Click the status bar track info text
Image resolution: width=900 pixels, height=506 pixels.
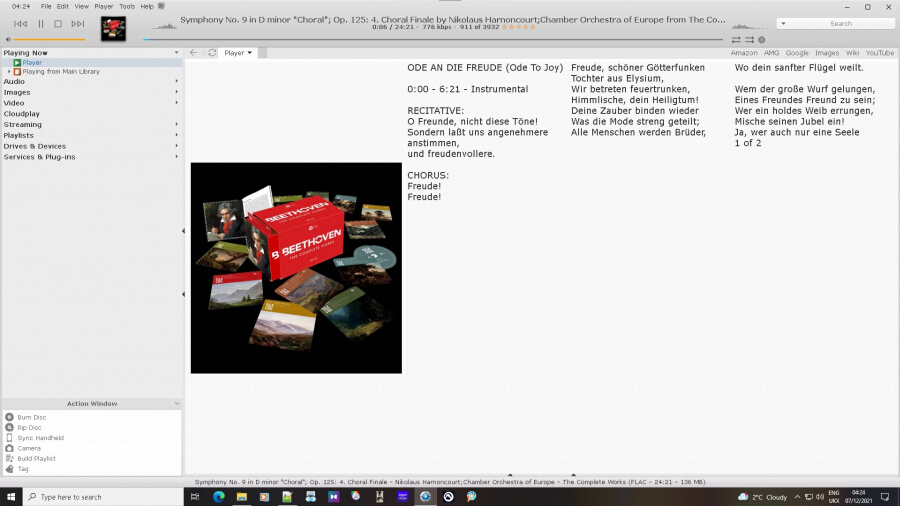pyautogui.click(x=450, y=482)
